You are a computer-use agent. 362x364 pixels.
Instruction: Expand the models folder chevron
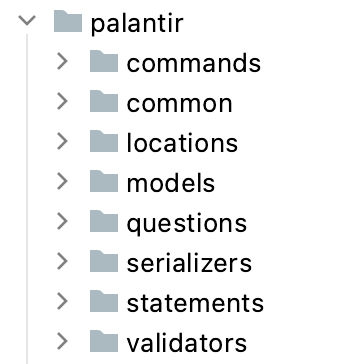pos(62,182)
